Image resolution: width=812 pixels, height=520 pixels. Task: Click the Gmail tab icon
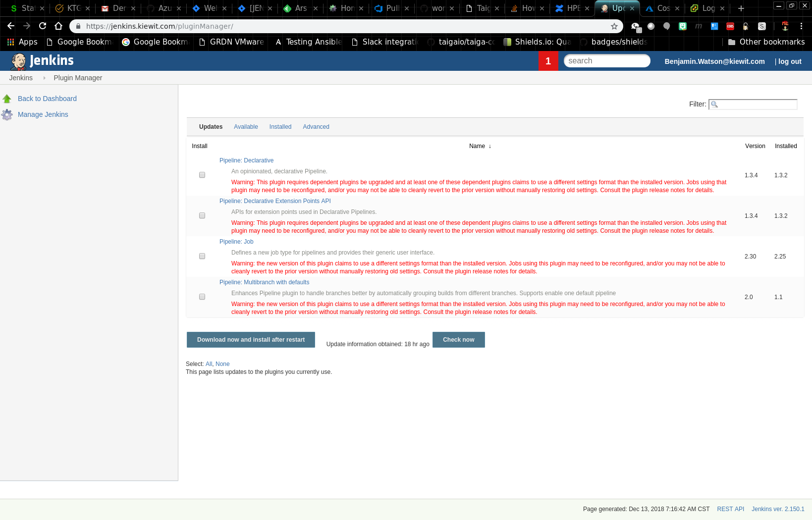tap(105, 8)
